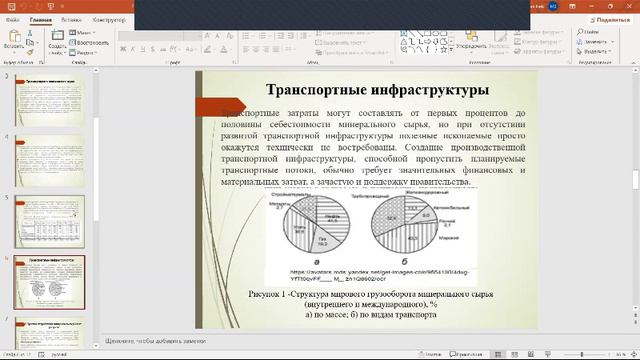Click the Paste (Вставить) clipboard icon
Image resolution: width=640 pixels, height=360 pixels.
[14, 37]
